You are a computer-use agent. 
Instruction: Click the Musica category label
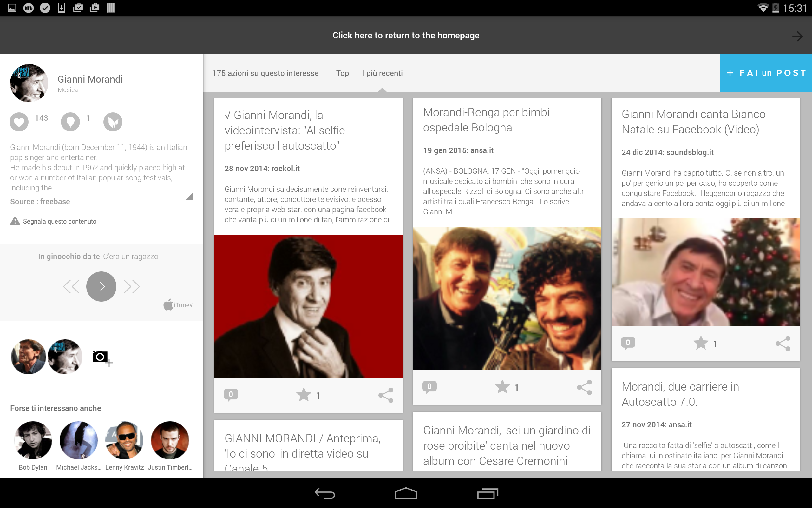pyautogui.click(x=68, y=90)
